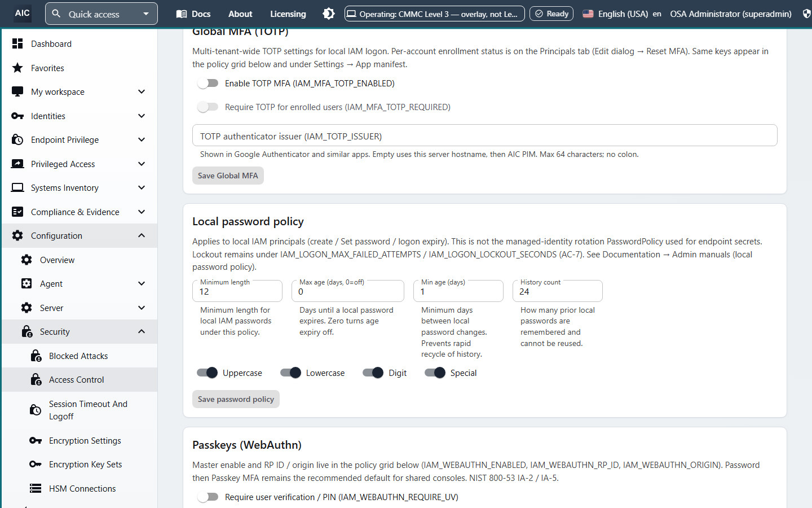Collapse the Configuration section
The height and width of the screenshot is (508, 812).
[x=142, y=235]
